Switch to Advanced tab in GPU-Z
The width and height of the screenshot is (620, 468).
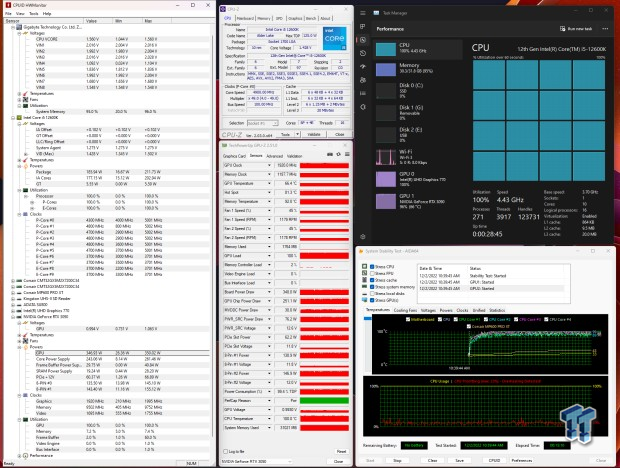click(274, 156)
